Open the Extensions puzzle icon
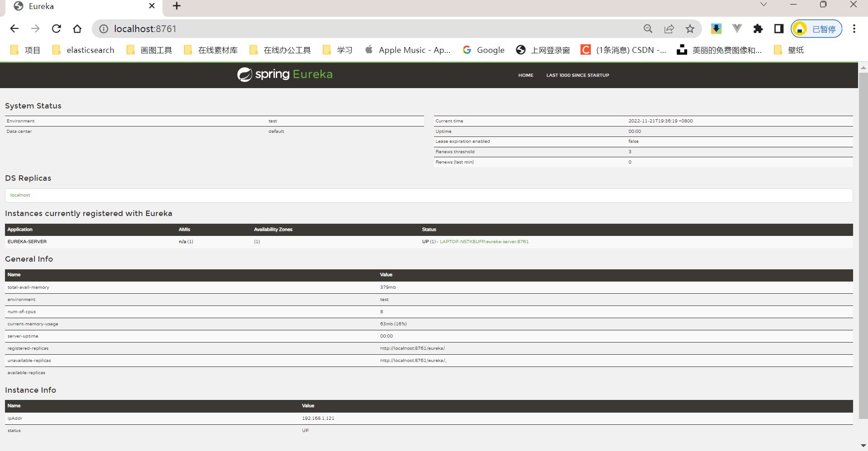 (758, 29)
